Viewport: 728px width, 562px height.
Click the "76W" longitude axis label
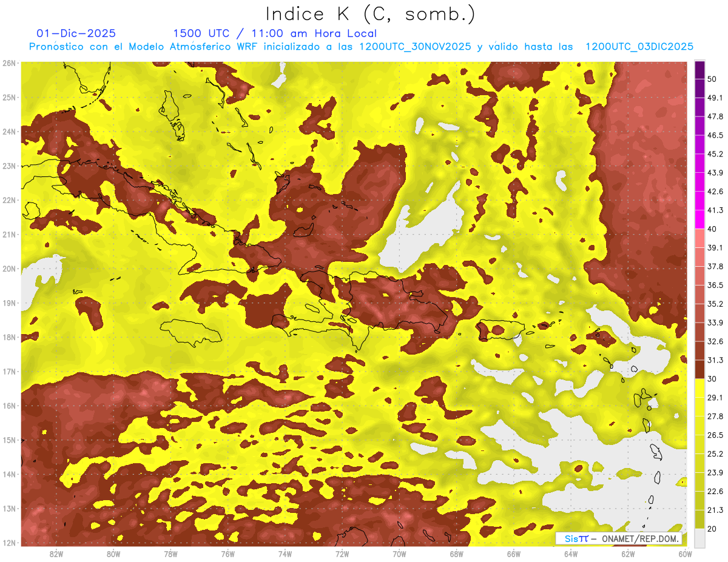point(227,554)
